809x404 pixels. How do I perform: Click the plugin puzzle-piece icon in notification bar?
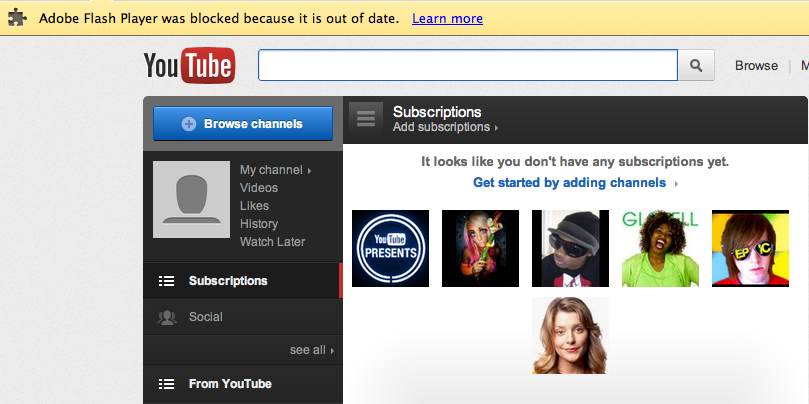(17, 19)
